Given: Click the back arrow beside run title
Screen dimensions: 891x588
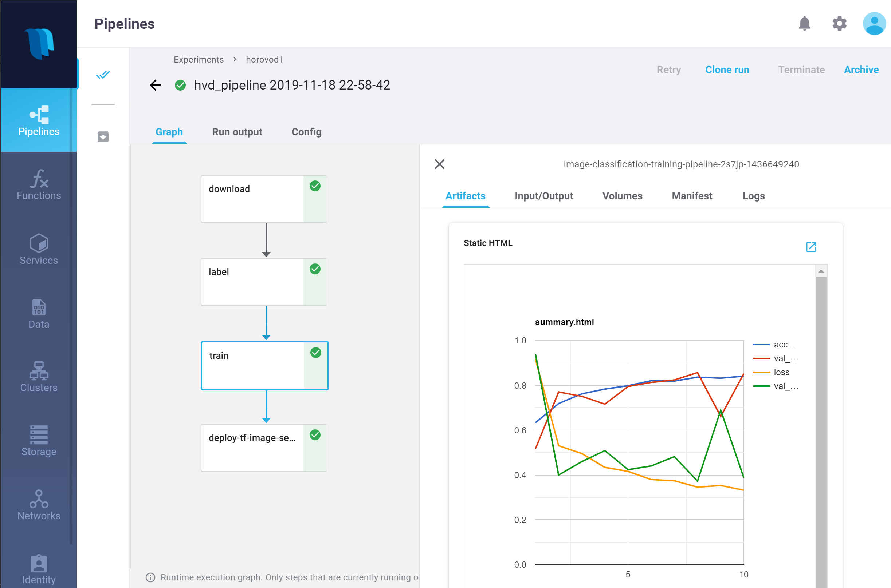Looking at the screenshot, I should click(x=156, y=85).
